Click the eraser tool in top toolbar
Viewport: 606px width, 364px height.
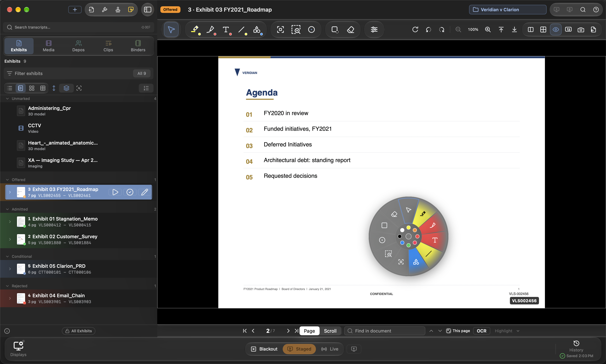point(350,30)
